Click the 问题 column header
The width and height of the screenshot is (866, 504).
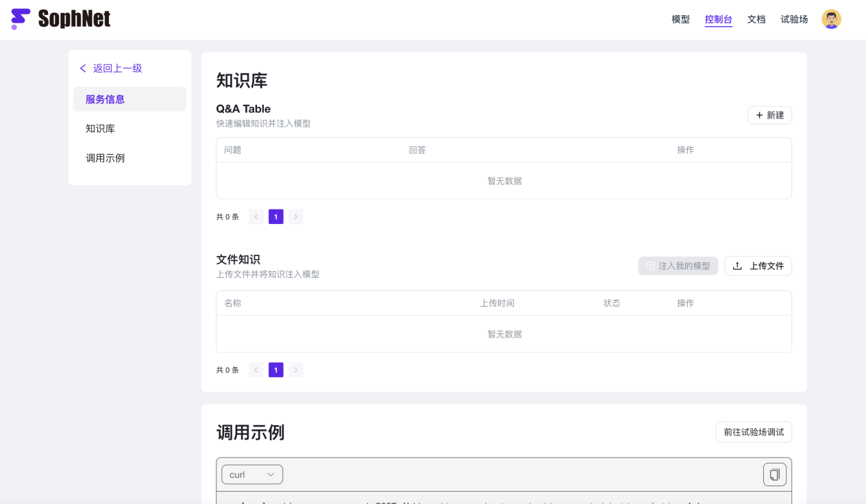click(x=233, y=150)
